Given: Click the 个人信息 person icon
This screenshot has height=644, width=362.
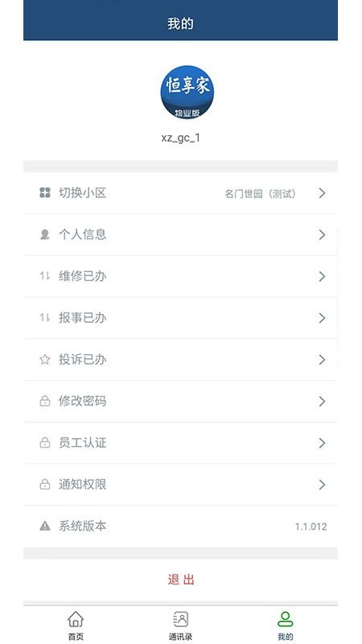Looking at the screenshot, I should 45,234.
